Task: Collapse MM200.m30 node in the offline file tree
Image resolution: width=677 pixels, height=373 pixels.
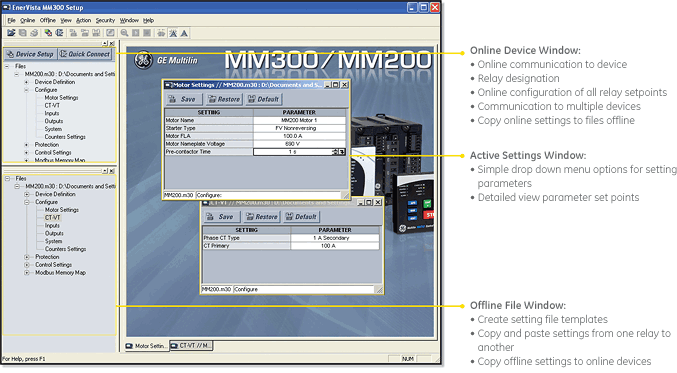Action: point(17,186)
